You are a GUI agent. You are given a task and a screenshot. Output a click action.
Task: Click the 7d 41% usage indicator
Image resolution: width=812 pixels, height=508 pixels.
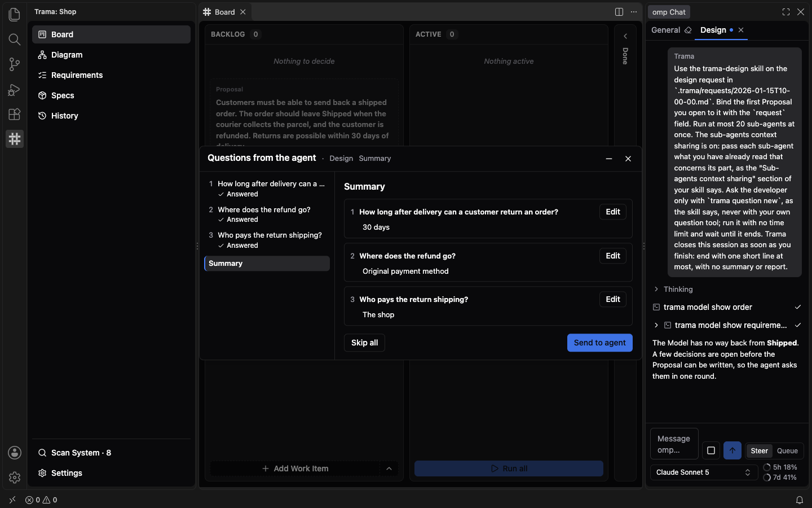point(780,478)
